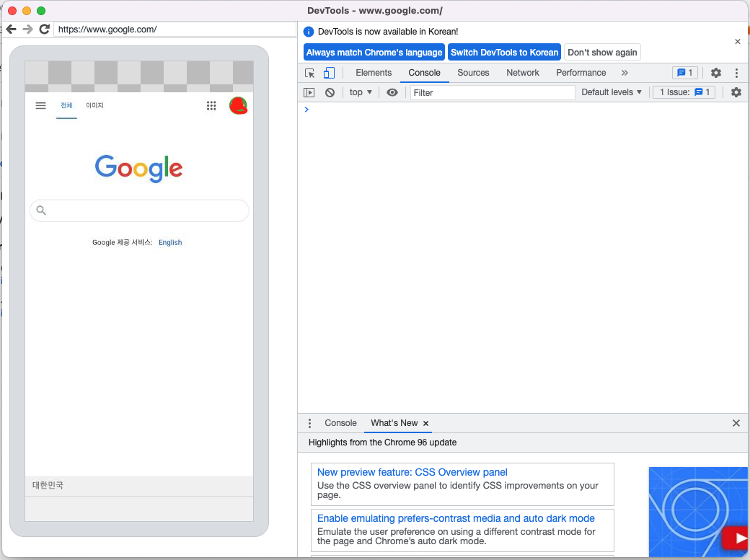This screenshot has height=560, width=750.
Task: Select the drawer Console tab
Action: click(x=340, y=423)
